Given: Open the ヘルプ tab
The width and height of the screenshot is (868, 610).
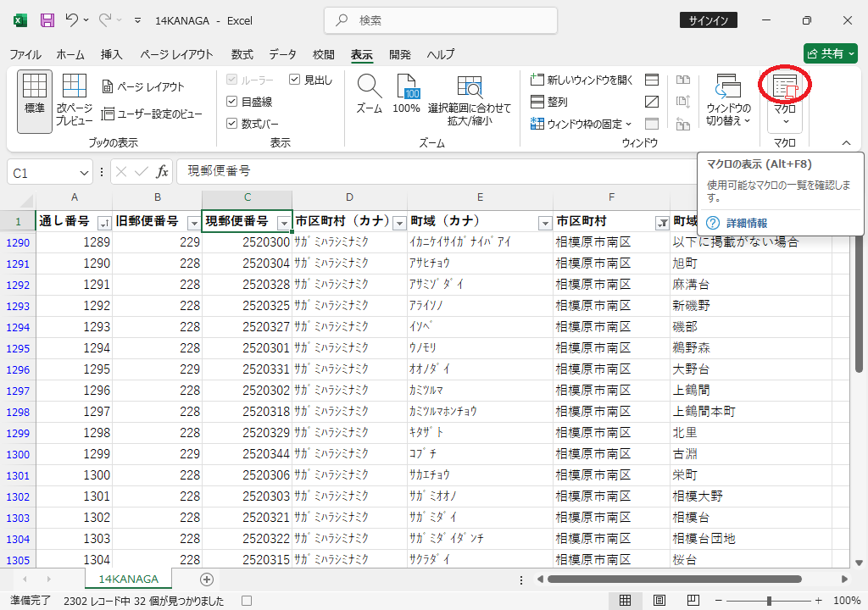Looking at the screenshot, I should [441, 54].
